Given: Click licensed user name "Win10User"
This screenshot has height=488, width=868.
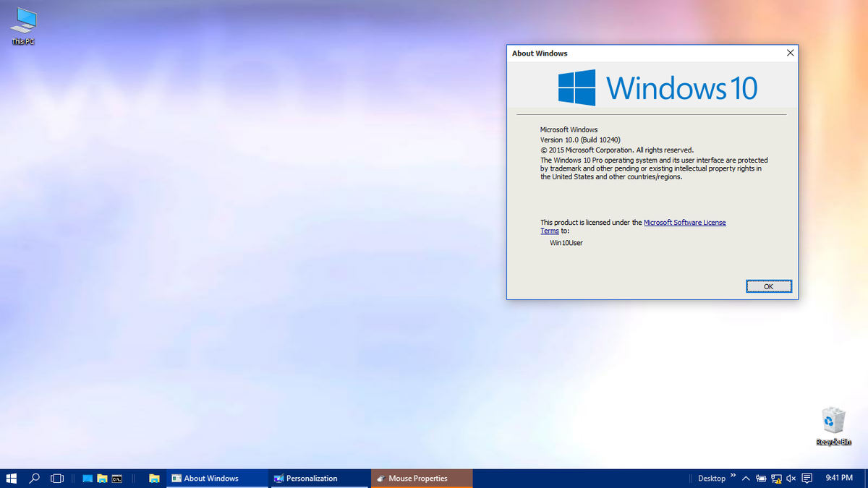Looking at the screenshot, I should pos(566,243).
